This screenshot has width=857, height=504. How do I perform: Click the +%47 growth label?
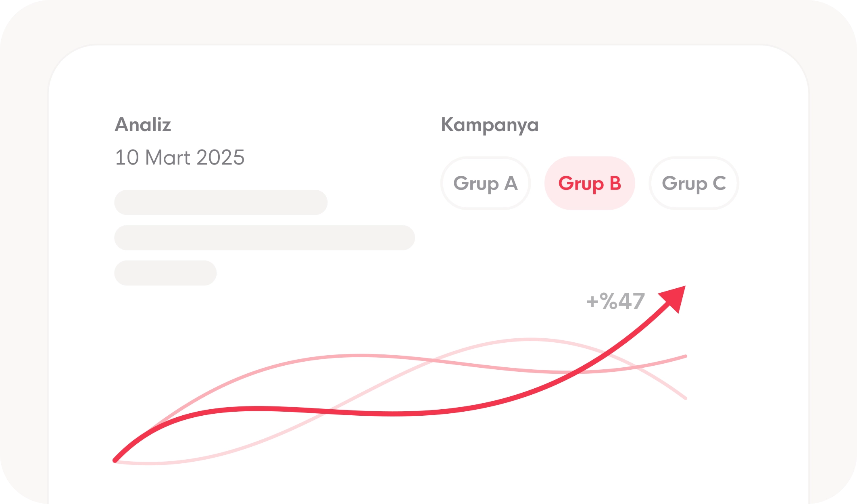tap(615, 301)
